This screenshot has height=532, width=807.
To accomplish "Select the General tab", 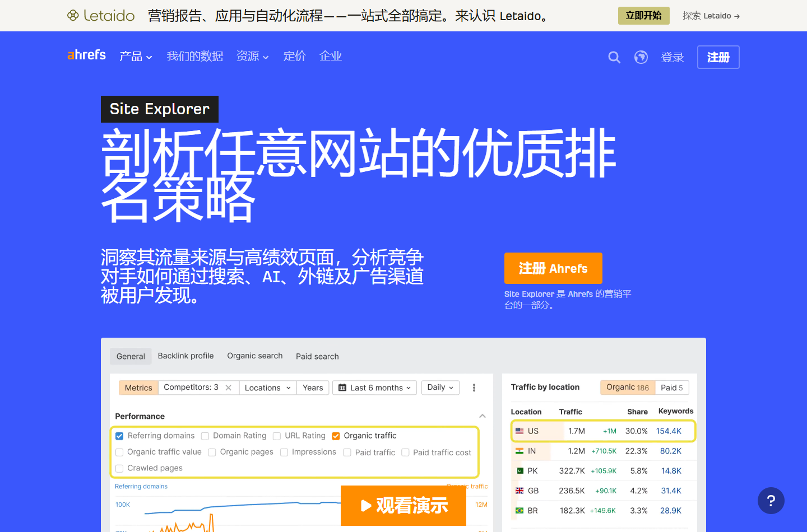I will click(x=131, y=356).
